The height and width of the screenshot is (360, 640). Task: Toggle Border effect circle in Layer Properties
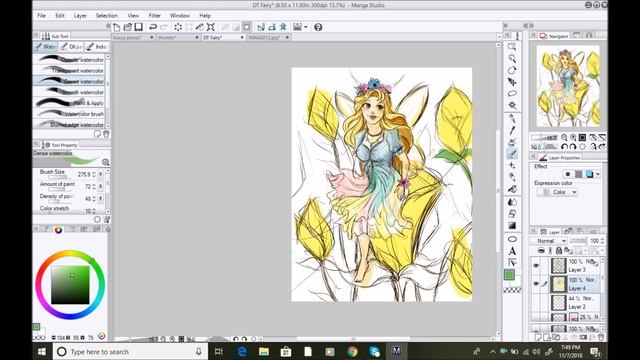(568, 174)
